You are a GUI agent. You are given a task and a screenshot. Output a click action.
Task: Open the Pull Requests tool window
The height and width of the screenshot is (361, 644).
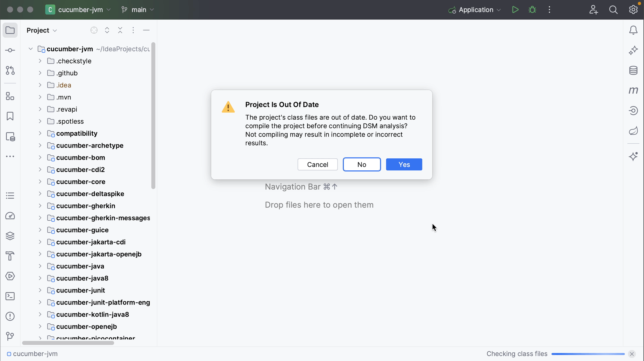coord(10,70)
